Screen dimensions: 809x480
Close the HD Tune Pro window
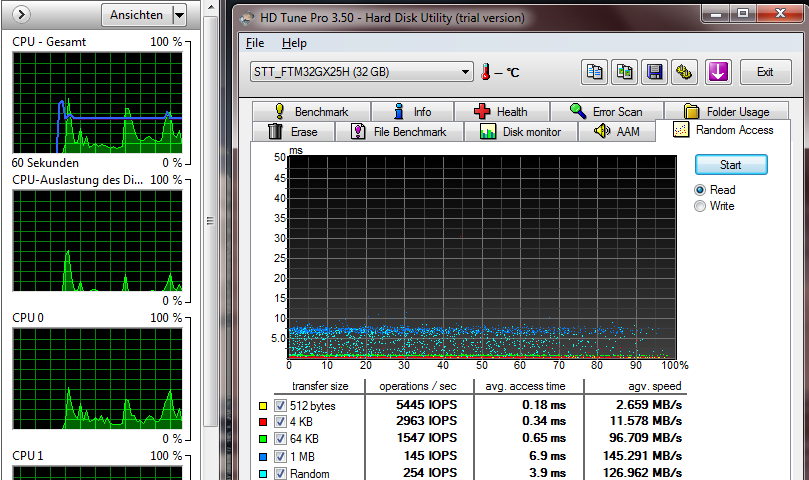point(780,13)
